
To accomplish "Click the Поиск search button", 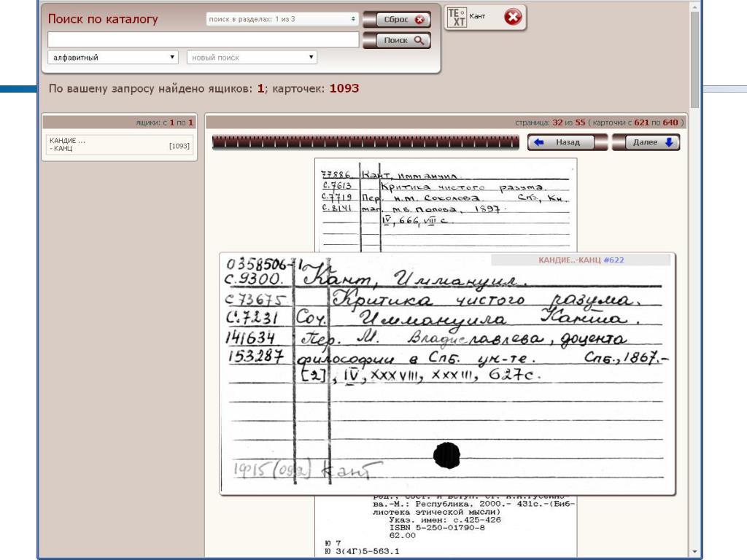I will [x=397, y=41].
